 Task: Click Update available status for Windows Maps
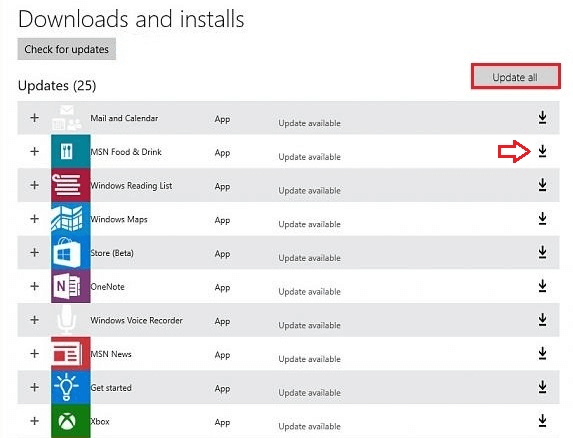pos(309,224)
